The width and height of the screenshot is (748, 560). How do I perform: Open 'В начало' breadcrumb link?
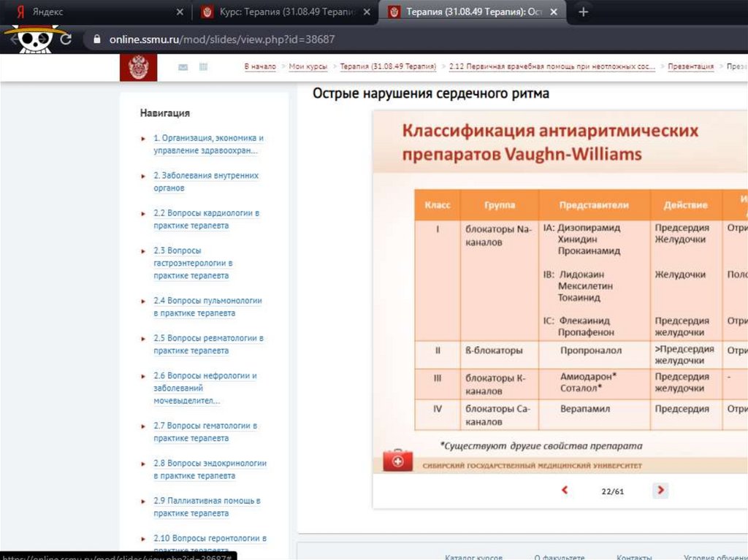tap(260, 66)
